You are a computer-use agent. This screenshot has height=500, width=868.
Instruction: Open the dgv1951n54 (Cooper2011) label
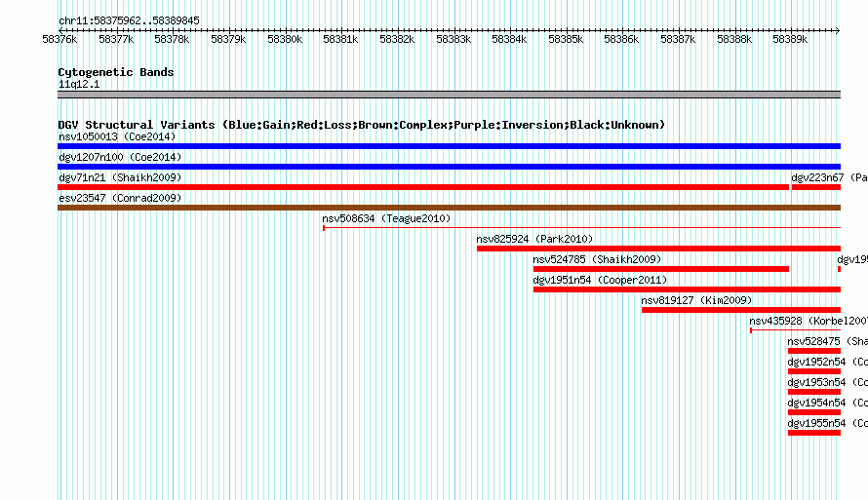point(600,280)
